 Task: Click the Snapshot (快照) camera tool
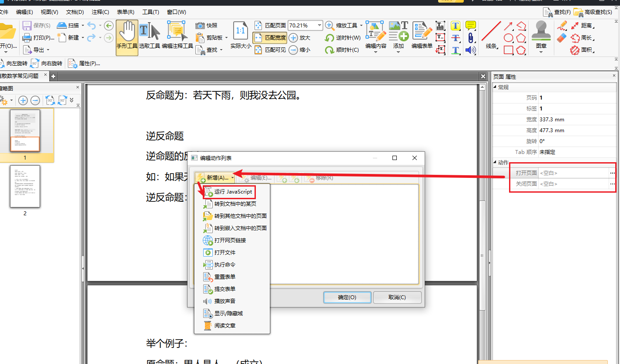(x=206, y=26)
